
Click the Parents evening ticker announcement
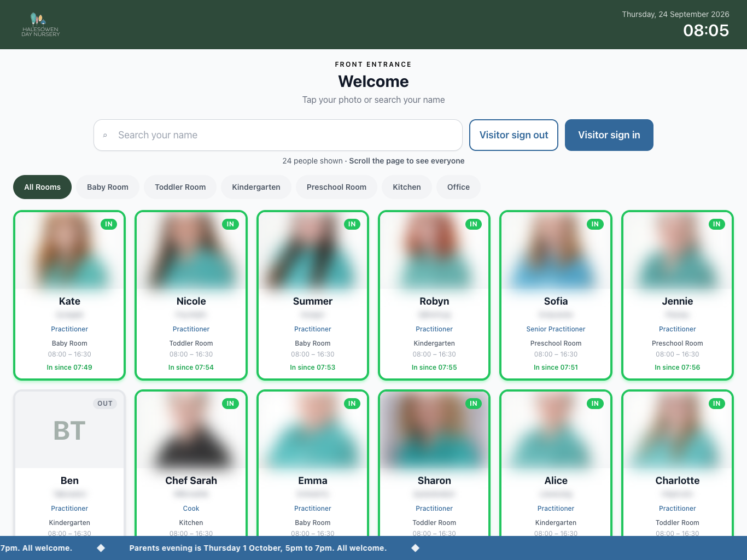pyautogui.click(x=258, y=548)
